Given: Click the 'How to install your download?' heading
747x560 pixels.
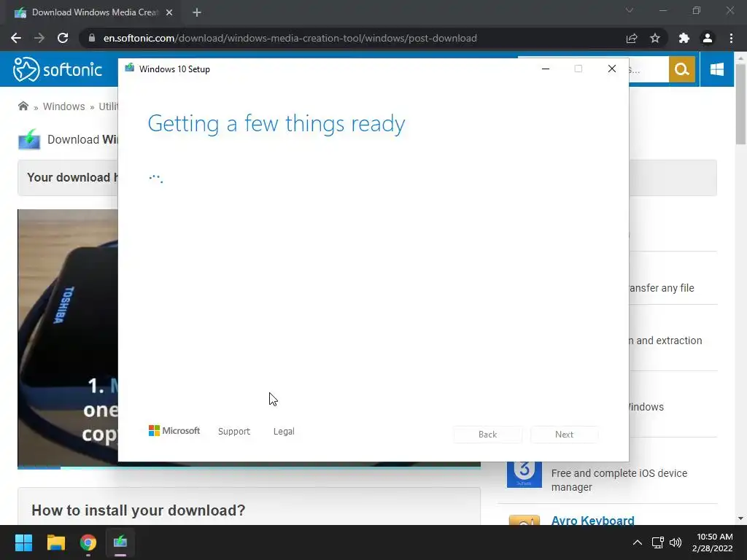Looking at the screenshot, I should tap(138, 510).
